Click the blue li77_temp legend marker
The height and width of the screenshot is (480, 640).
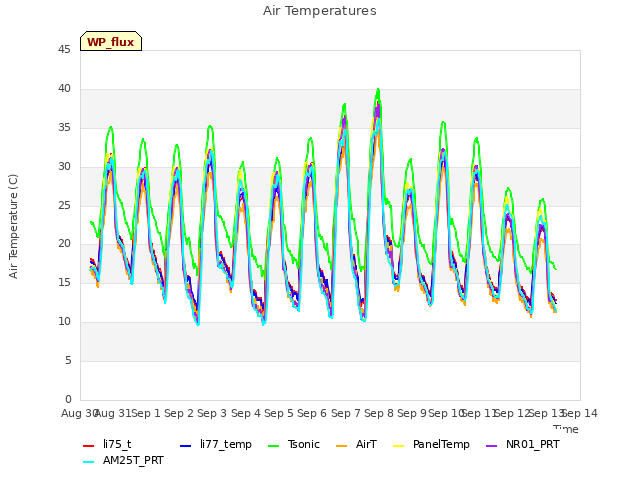click(186, 446)
